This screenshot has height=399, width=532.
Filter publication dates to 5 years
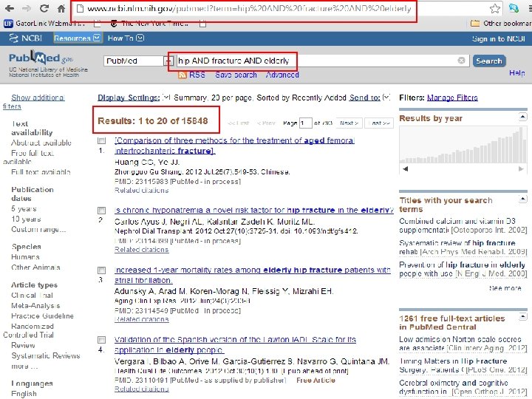pyautogui.click(x=24, y=208)
